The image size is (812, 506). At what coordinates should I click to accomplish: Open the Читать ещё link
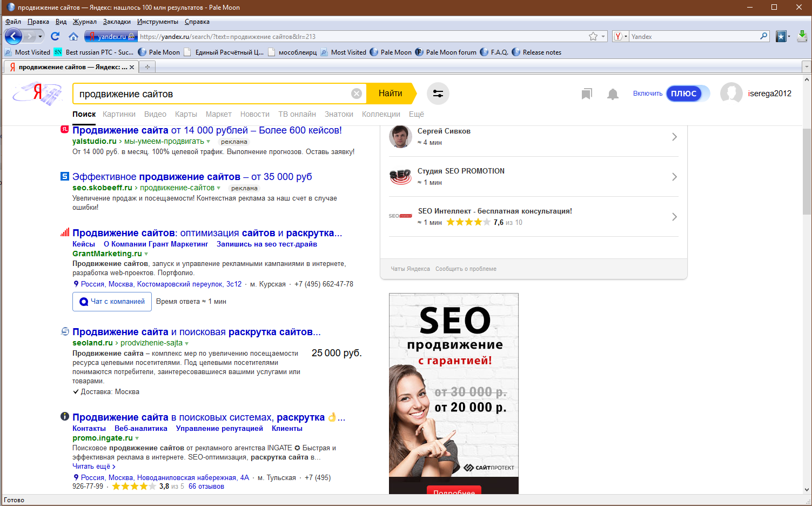tap(94, 467)
